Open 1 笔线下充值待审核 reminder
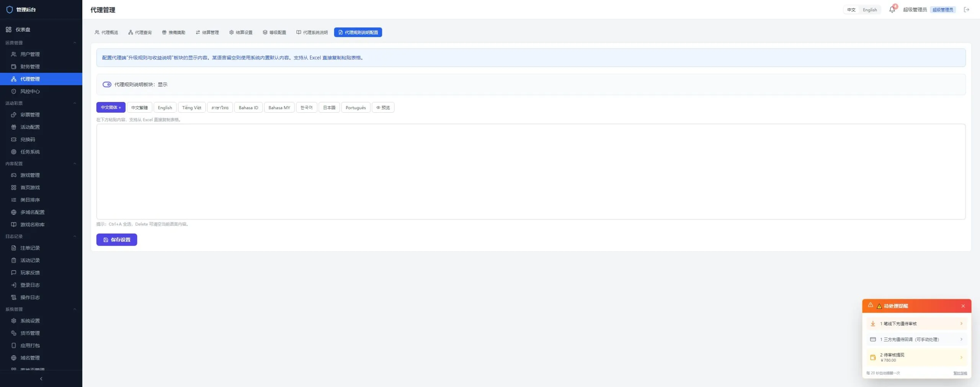Image resolution: width=980 pixels, height=387 pixels. tap(917, 324)
